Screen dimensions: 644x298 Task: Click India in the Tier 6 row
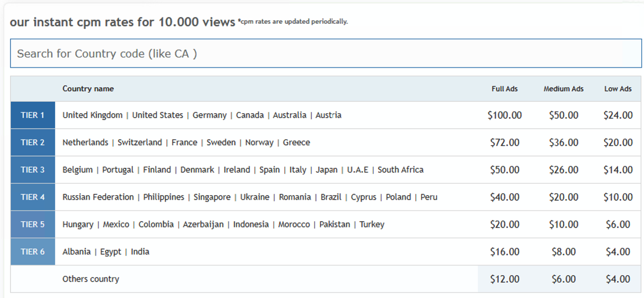click(x=140, y=252)
